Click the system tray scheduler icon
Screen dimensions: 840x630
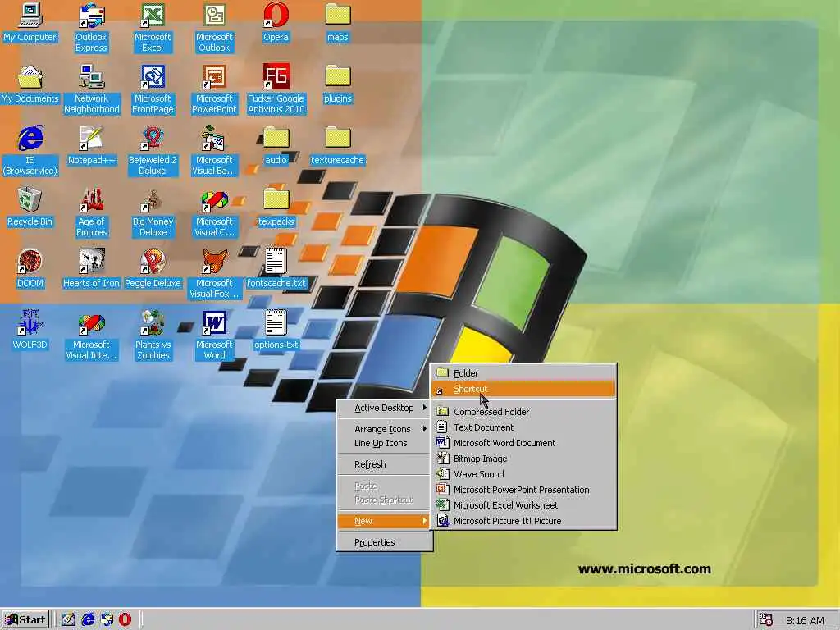(x=766, y=620)
